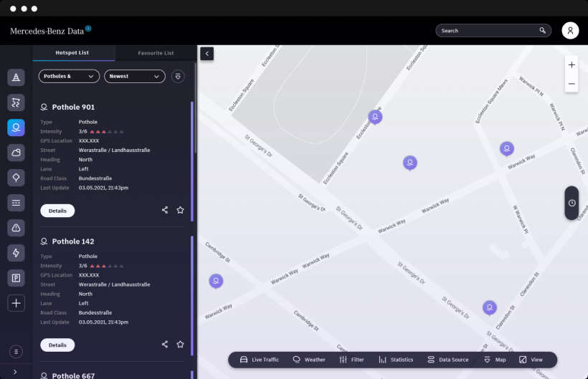Viewport: 588px width, 379px height.
Task: Open the Potholes & category dropdown
Action: (x=69, y=77)
